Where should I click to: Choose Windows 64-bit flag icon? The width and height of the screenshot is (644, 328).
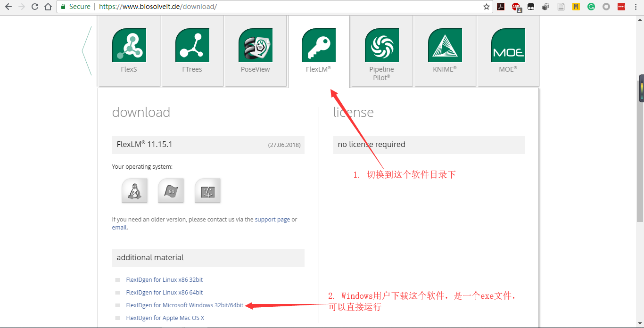pyautogui.click(x=171, y=190)
